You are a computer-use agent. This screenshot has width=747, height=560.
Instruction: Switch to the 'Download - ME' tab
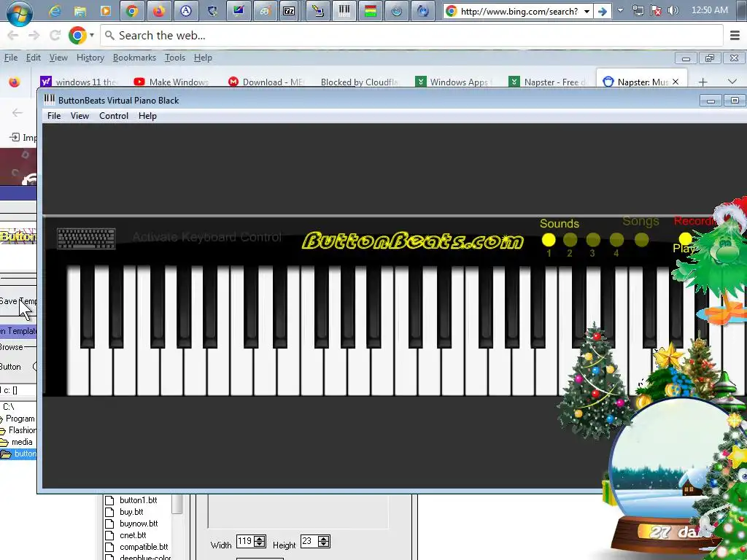click(267, 82)
